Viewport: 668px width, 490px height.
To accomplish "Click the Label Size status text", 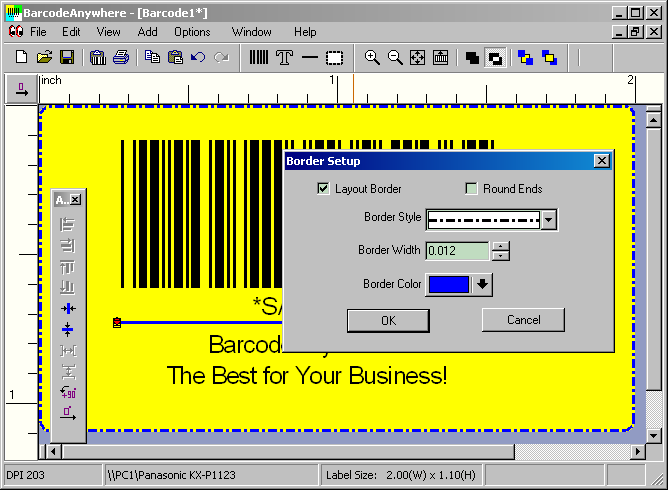I will (401, 475).
